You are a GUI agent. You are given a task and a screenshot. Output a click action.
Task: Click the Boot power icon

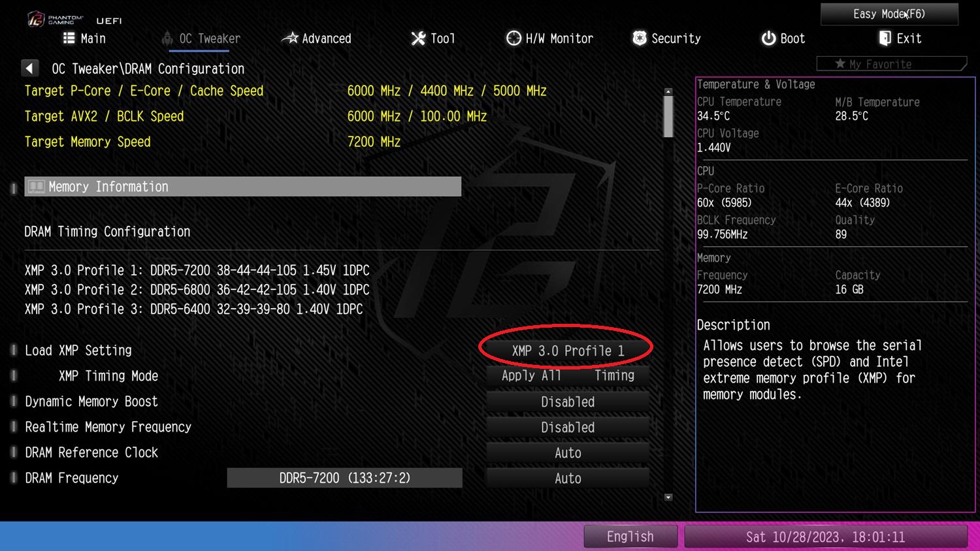tap(768, 39)
